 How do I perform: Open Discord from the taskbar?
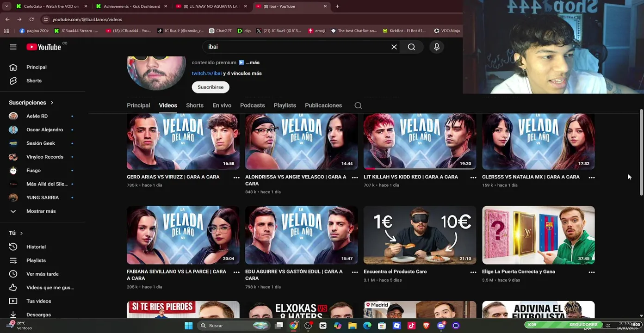tap(441, 326)
